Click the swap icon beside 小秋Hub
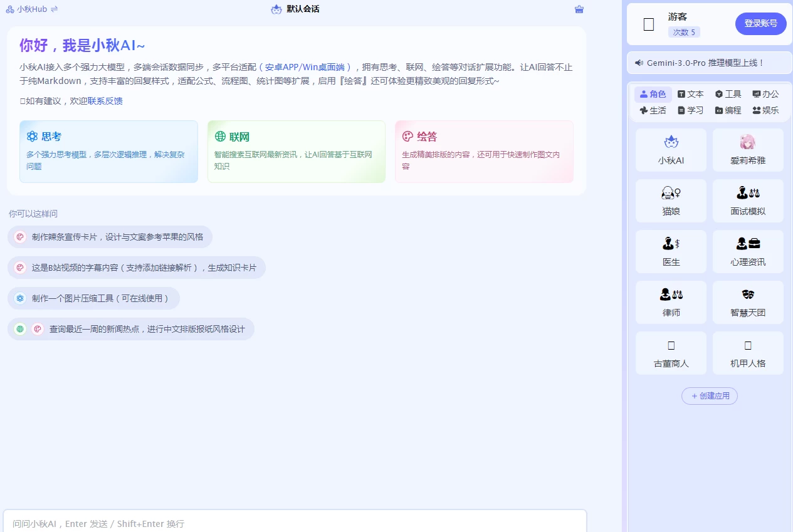The image size is (793, 532). [x=54, y=9]
